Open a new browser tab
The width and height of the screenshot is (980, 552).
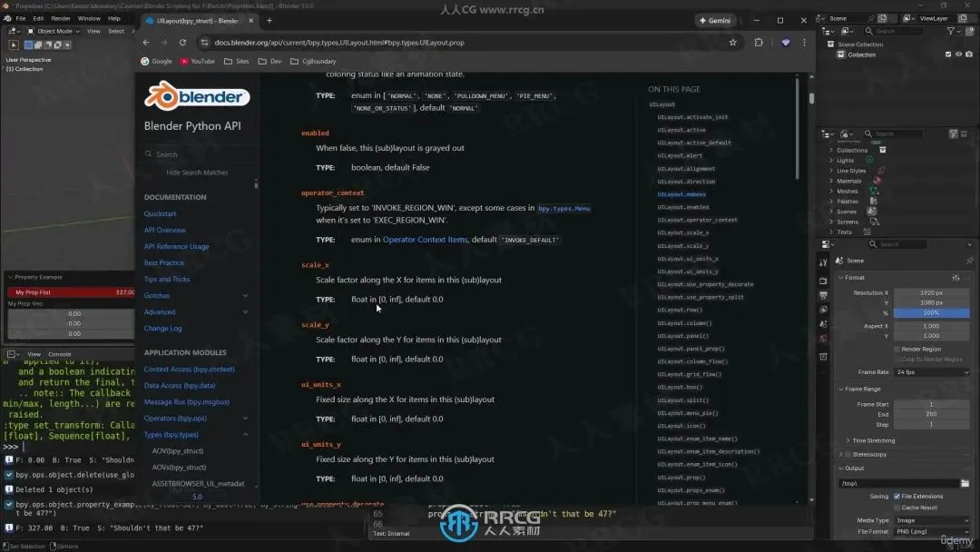(269, 21)
